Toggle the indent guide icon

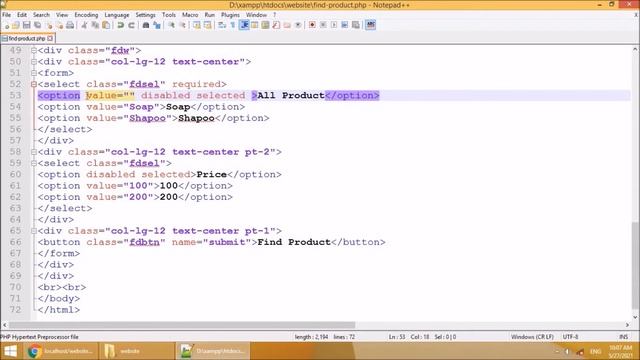pyautogui.click(x=244, y=25)
